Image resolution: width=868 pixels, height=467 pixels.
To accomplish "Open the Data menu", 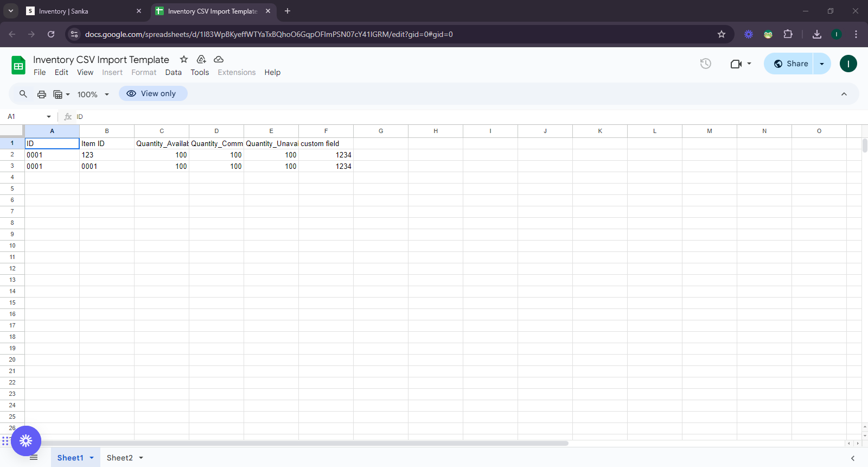I will 173,72.
